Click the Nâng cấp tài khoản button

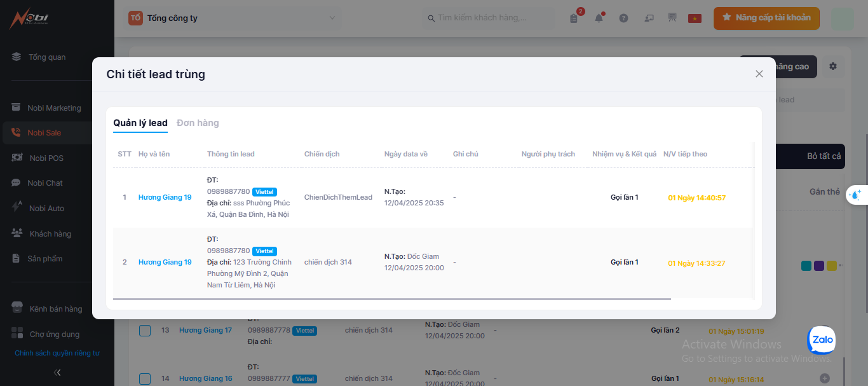pyautogui.click(x=766, y=18)
